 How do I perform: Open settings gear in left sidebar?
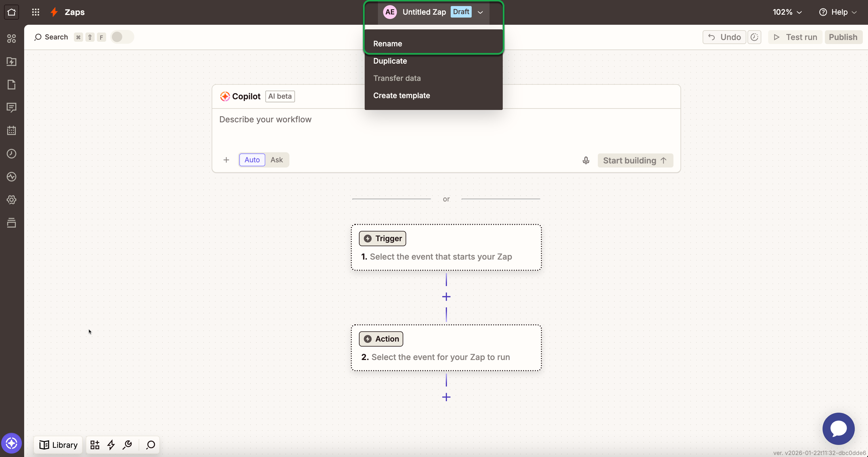click(12, 200)
